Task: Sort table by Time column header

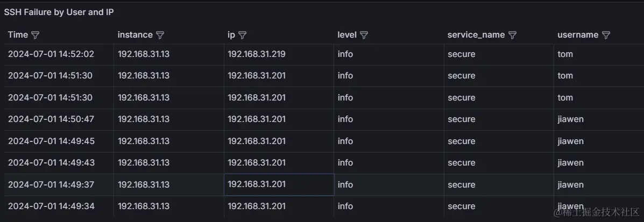Action: pyautogui.click(x=18, y=35)
